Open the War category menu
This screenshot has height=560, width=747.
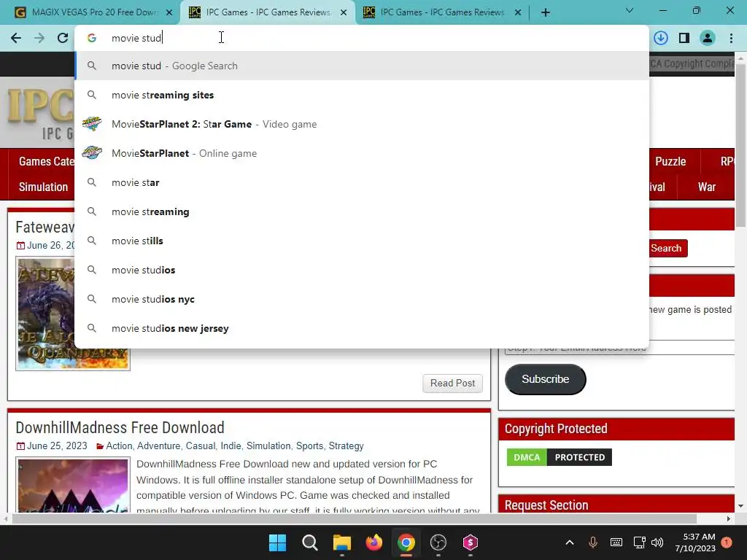coord(706,187)
